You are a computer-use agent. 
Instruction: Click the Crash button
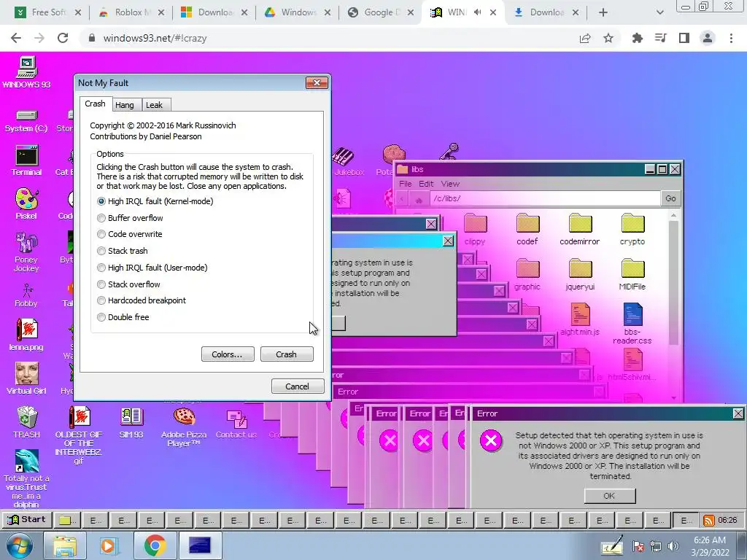287,354
